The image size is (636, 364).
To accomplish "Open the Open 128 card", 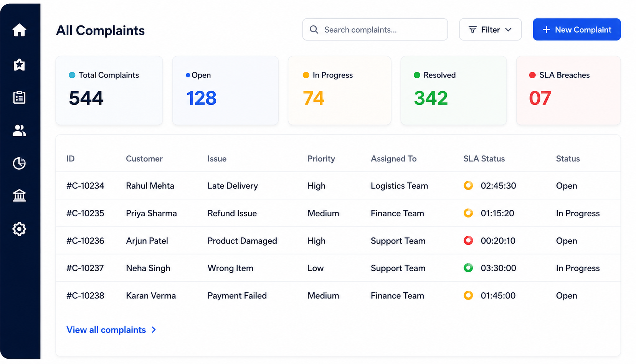I will click(x=225, y=91).
